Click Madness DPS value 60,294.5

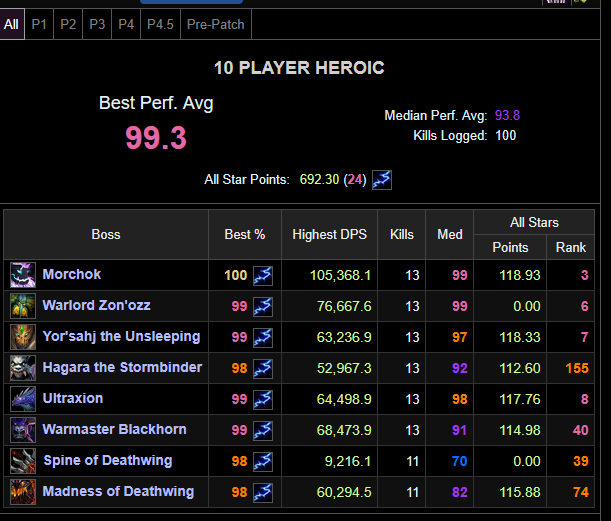[x=344, y=492]
